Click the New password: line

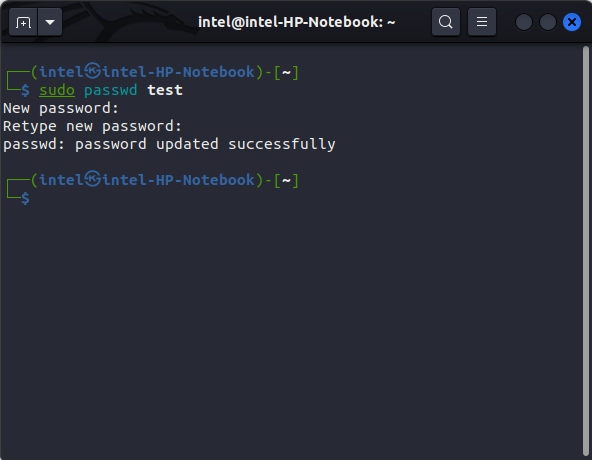[61, 108]
